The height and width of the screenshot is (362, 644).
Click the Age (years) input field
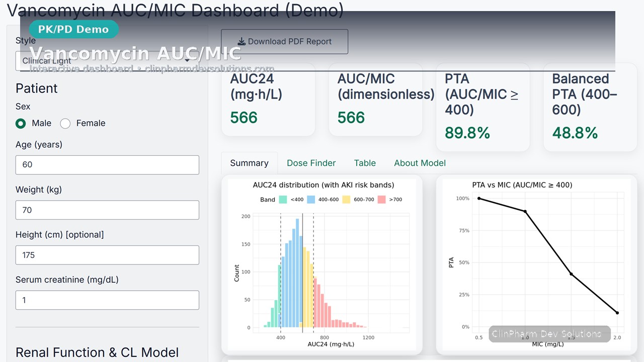click(x=107, y=165)
